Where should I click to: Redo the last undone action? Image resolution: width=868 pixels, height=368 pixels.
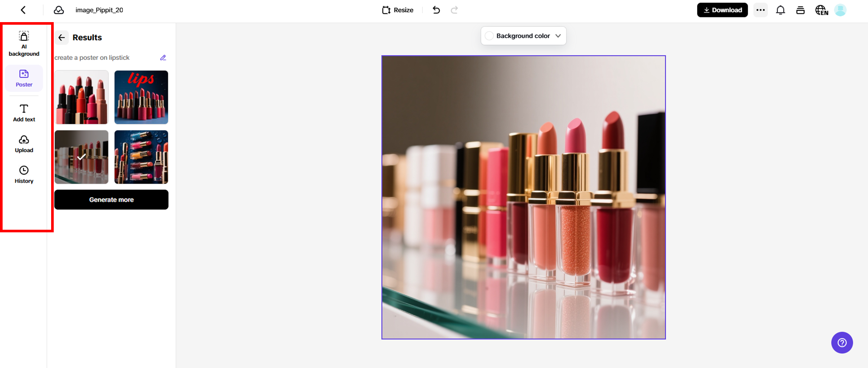coord(454,10)
